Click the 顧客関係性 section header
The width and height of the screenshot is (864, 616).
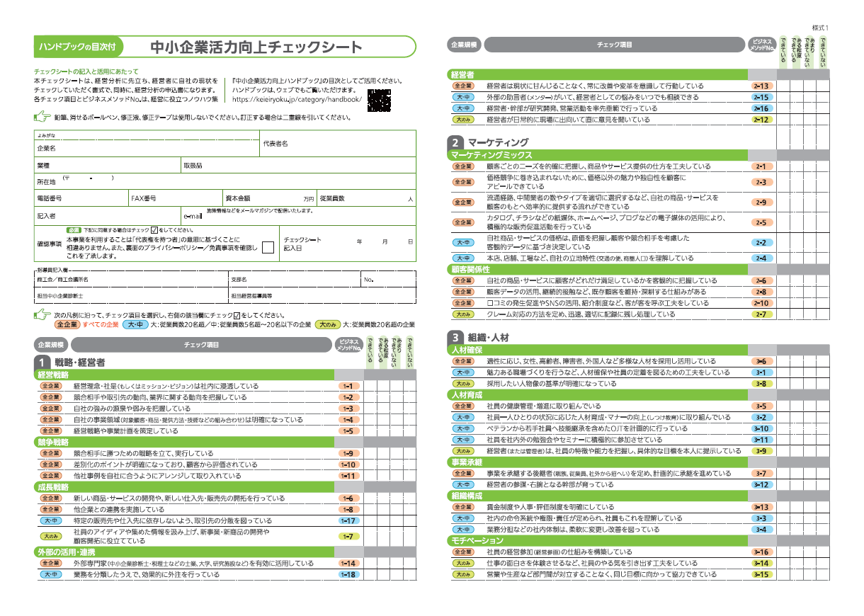point(598,269)
